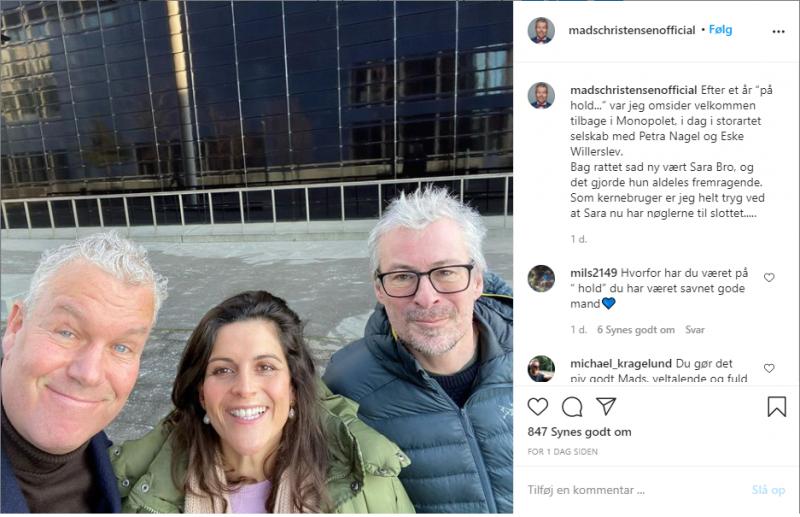Open madschristensenofficial username in caption
Screen dimensions: 800x517
coord(633,90)
